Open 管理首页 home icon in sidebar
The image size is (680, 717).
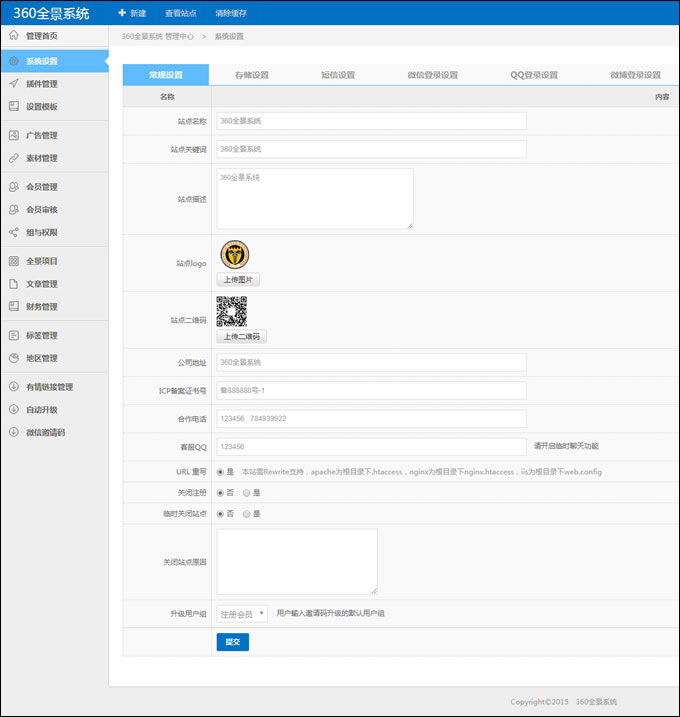tap(14, 35)
